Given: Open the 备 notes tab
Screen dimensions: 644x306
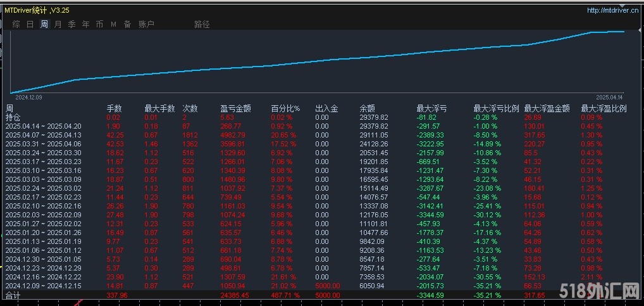Looking at the screenshot, I should click(128, 24).
